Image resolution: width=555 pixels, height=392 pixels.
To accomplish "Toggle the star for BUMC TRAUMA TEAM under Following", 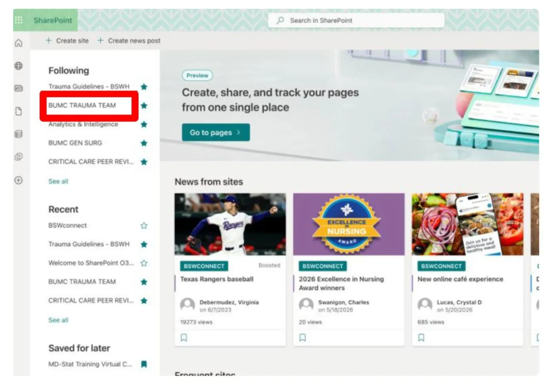I will (x=144, y=105).
